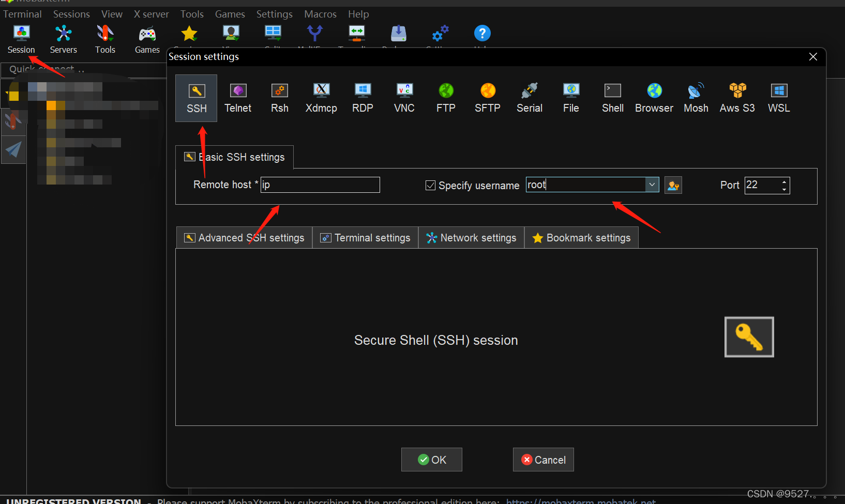Decrease the Port value with down arrow

point(784,189)
